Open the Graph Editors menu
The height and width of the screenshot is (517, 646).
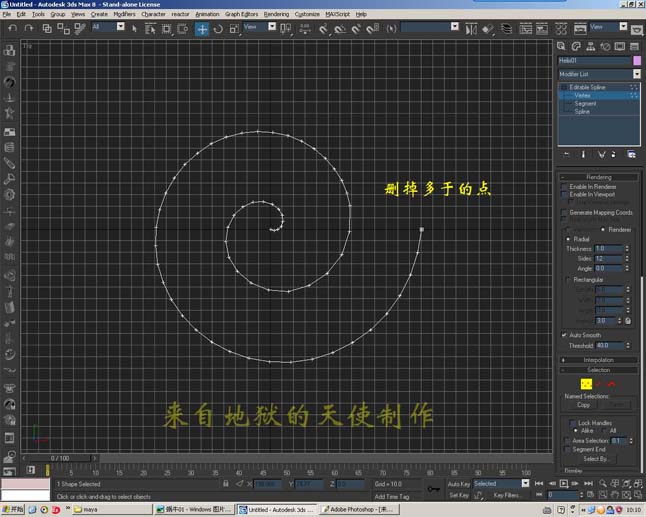point(241,14)
